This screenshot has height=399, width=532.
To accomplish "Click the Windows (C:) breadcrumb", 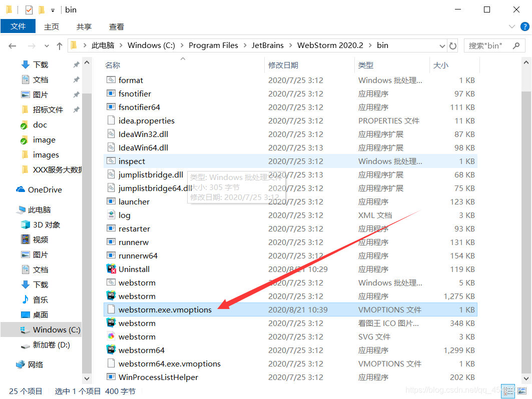I will click(151, 45).
